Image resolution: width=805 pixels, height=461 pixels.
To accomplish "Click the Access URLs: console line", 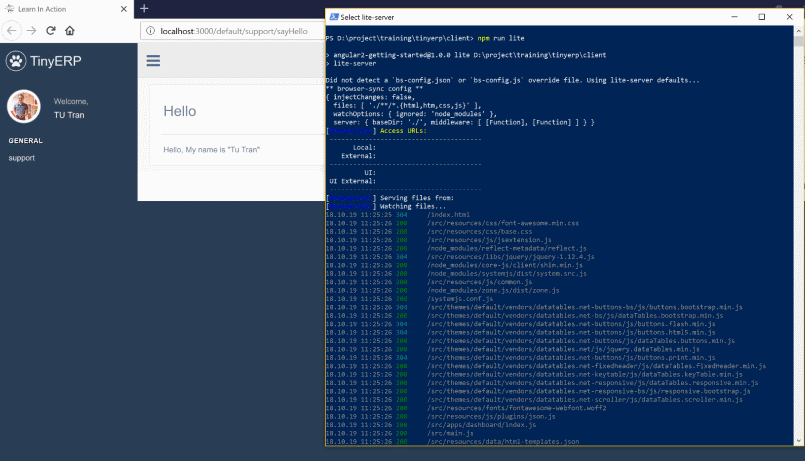I will 376,130.
